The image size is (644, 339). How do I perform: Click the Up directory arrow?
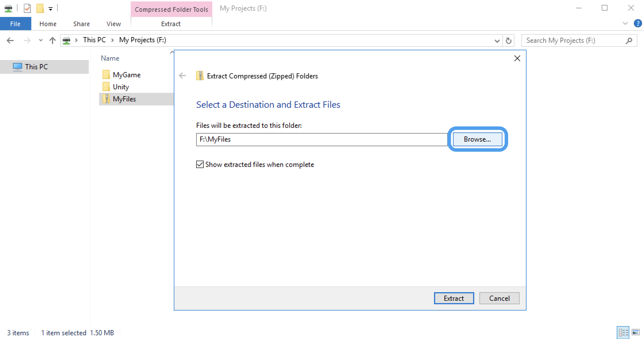point(52,41)
